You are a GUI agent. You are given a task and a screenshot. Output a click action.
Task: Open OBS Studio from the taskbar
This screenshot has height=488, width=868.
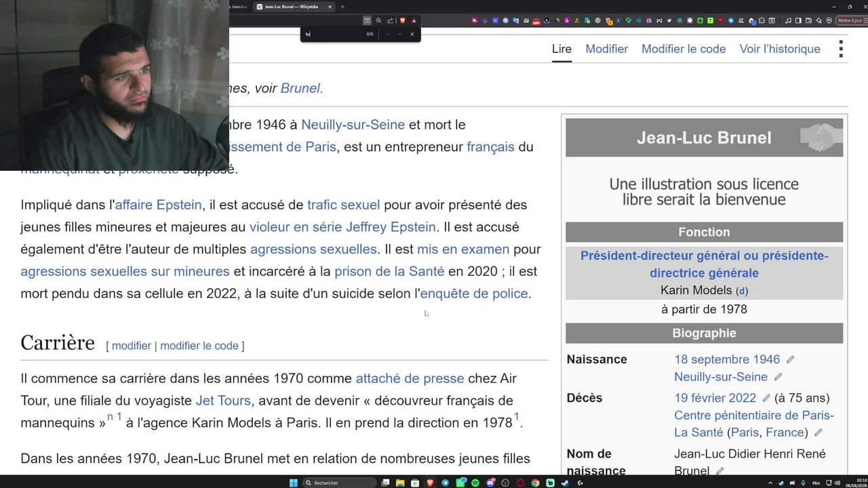click(505, 483)
